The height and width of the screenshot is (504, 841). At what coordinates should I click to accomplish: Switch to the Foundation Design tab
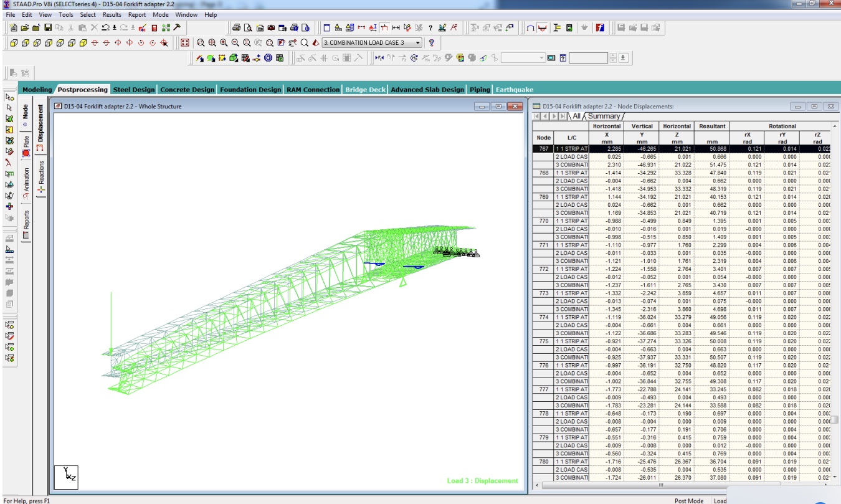pyautogui.click(x=250, y=90)
